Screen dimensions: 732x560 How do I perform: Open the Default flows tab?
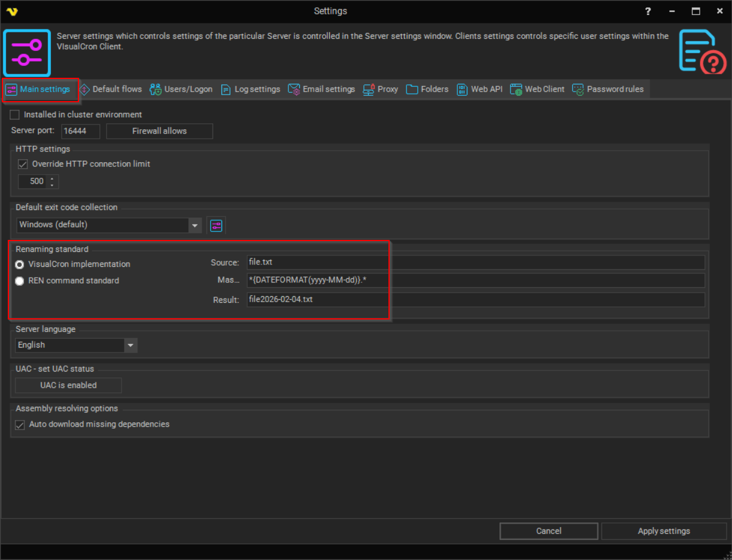[111, 89]
